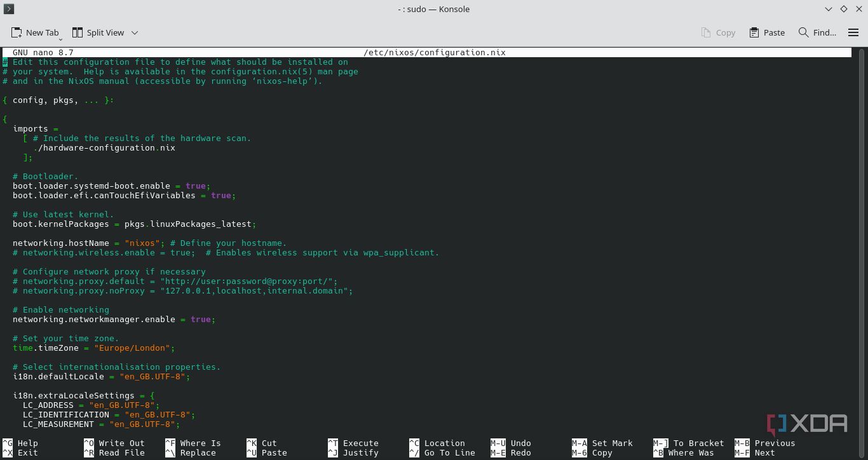Click the ^U Paste shortcut
This screenshot has height=460, width=868.
tap(267, 453)
